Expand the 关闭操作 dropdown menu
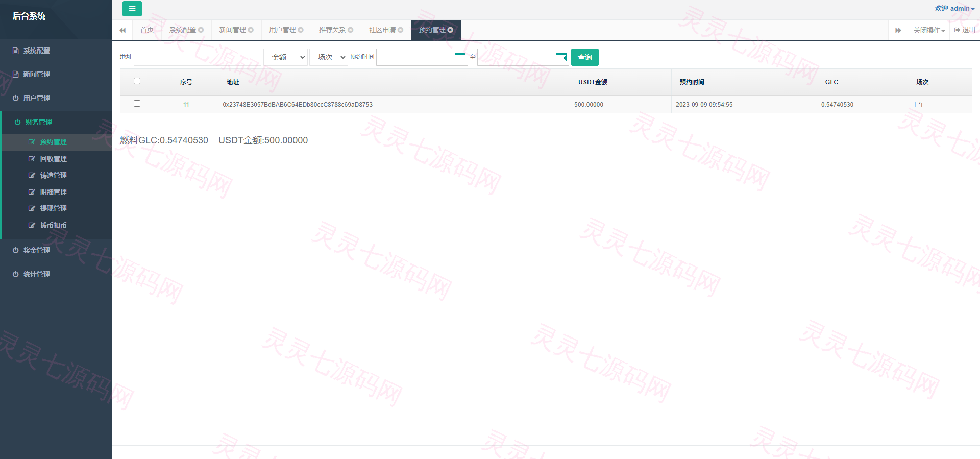 coord(929,30)
